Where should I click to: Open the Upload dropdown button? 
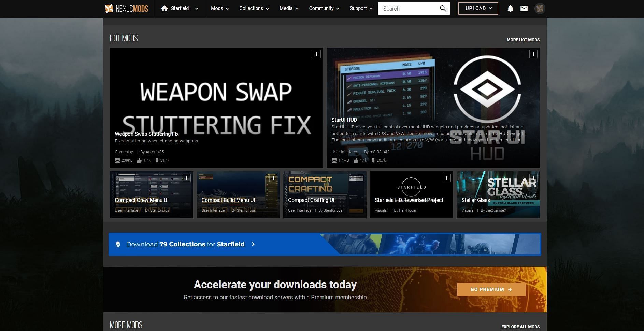tap(478, 9)
